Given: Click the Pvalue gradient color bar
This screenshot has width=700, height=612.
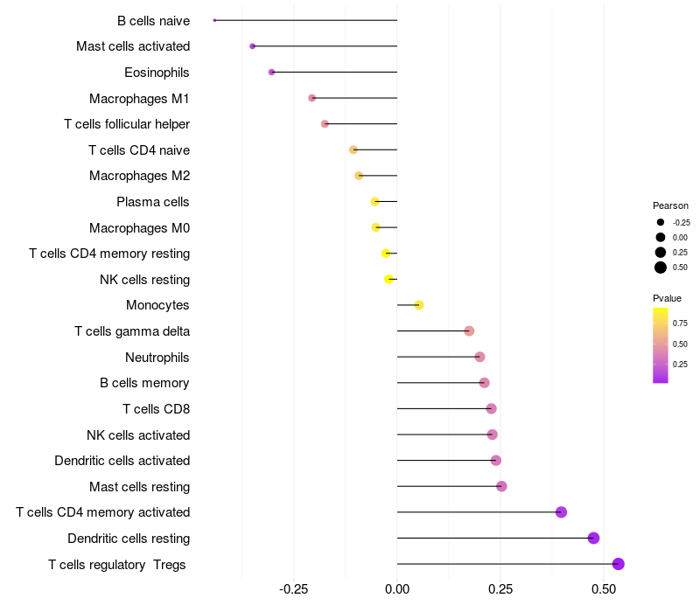Looking at the screenshot, I should click(661, 345).
